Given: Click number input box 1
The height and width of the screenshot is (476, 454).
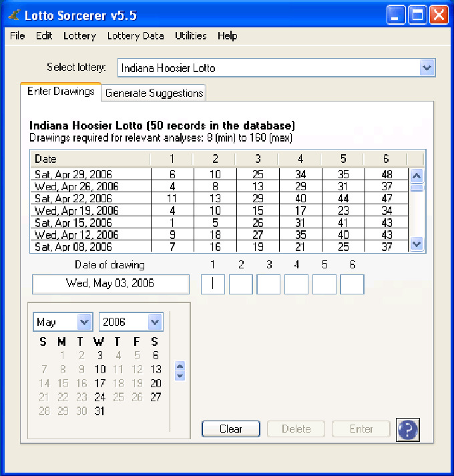Looking at the screenshot, I should (213, 284).
